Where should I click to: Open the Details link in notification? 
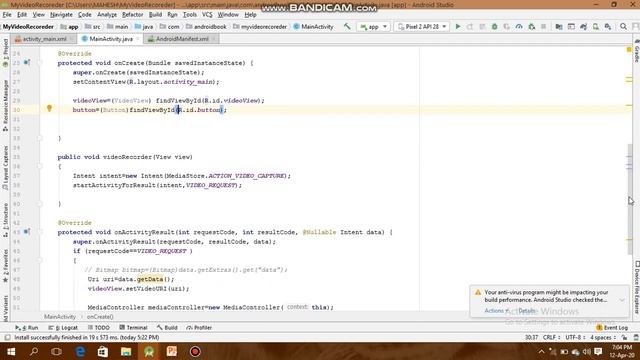pos(527,311)
